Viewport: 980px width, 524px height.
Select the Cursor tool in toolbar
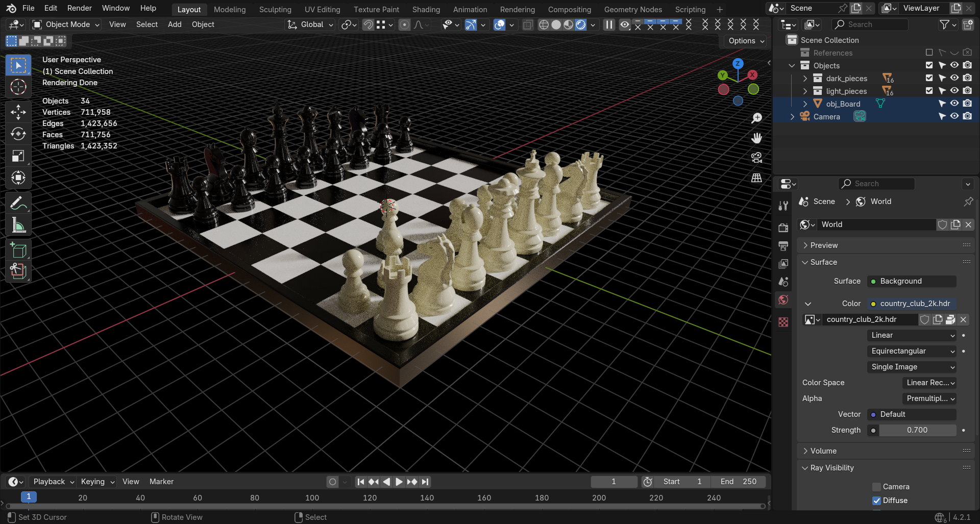pyautogui.click(x=18, y=87)
